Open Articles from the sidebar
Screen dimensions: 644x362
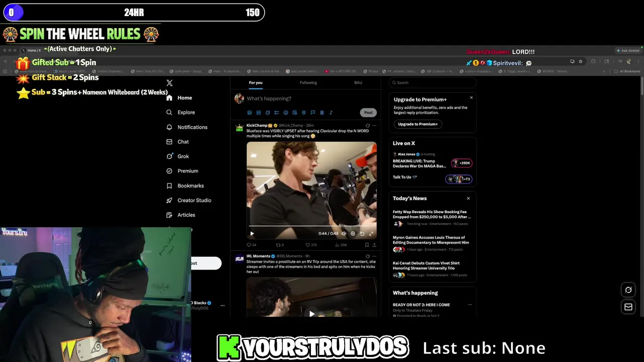pyautogui.click(x=181, y=215)
